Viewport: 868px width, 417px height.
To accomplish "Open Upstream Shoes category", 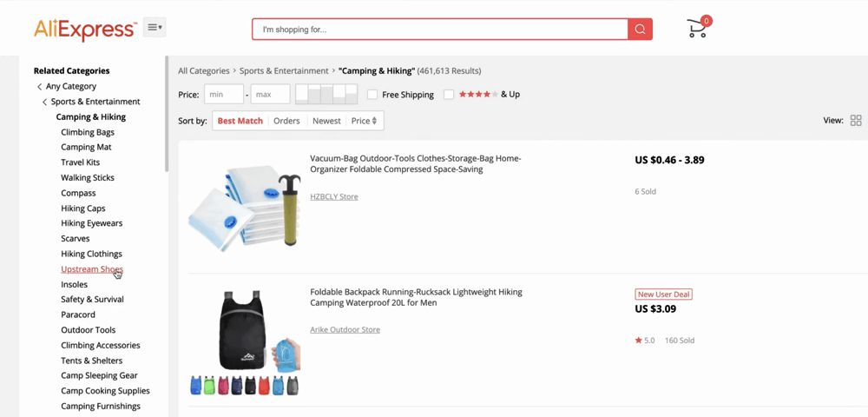I will click(x=91, y=269).
